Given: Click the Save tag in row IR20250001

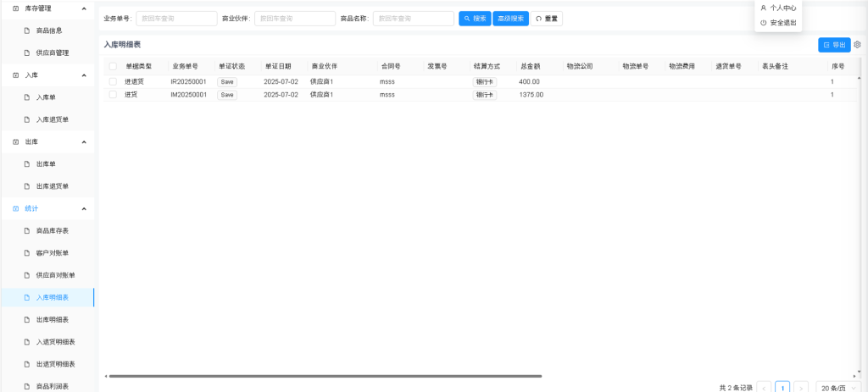Looking at the screenshot, I should (x=227, y=81).
